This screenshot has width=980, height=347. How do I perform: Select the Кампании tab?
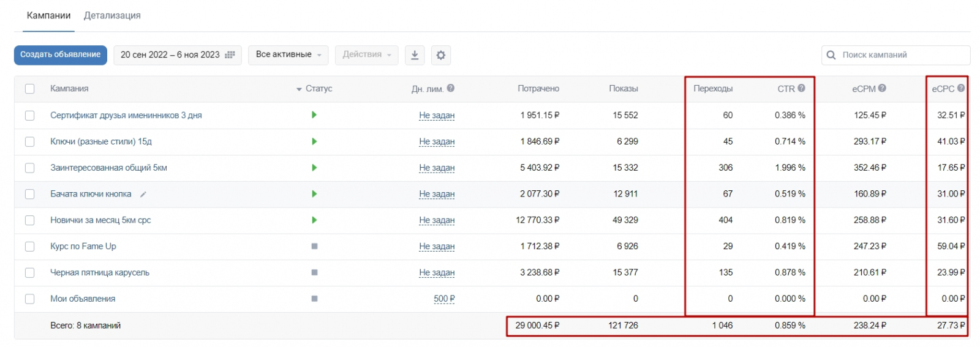point(48,16)
